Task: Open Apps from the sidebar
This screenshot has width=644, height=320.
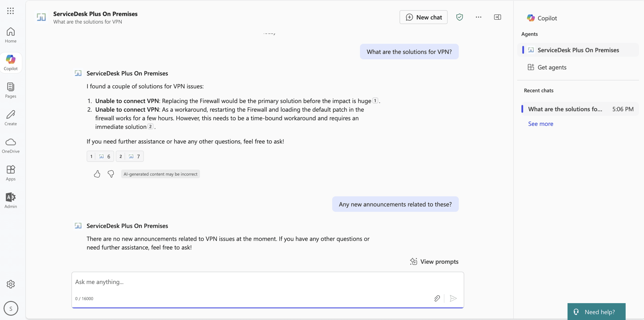Action: tap(10, 173)
